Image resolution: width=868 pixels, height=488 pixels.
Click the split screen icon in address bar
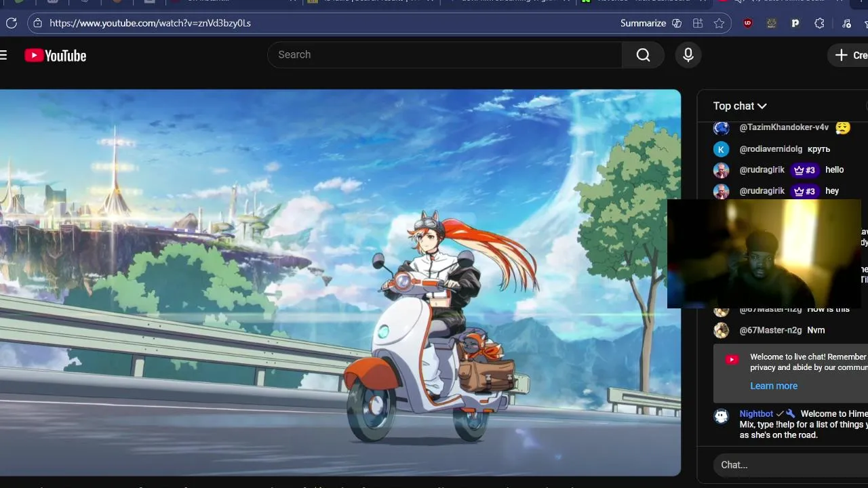(x=698, y=23)
